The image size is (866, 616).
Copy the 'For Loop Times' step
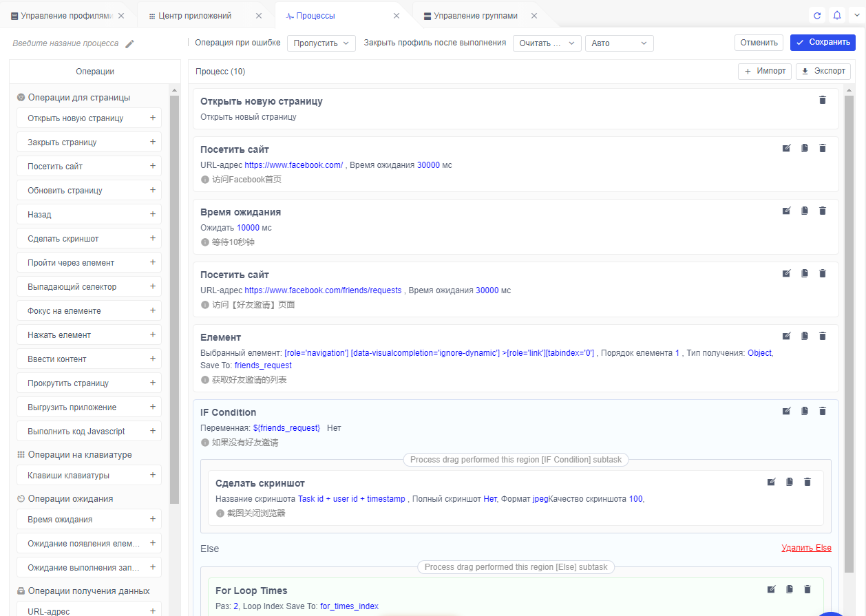click(x=790, y=589)
